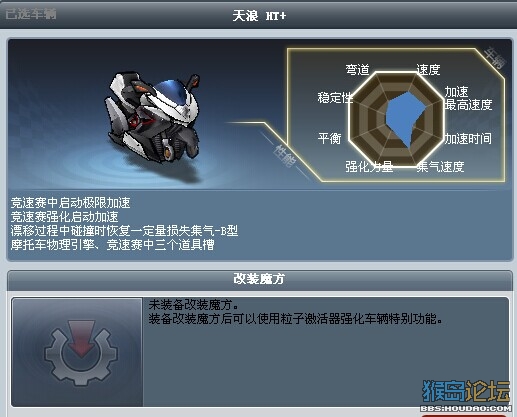Click the gear icon for 改装魔方 slot

[81, 353]
